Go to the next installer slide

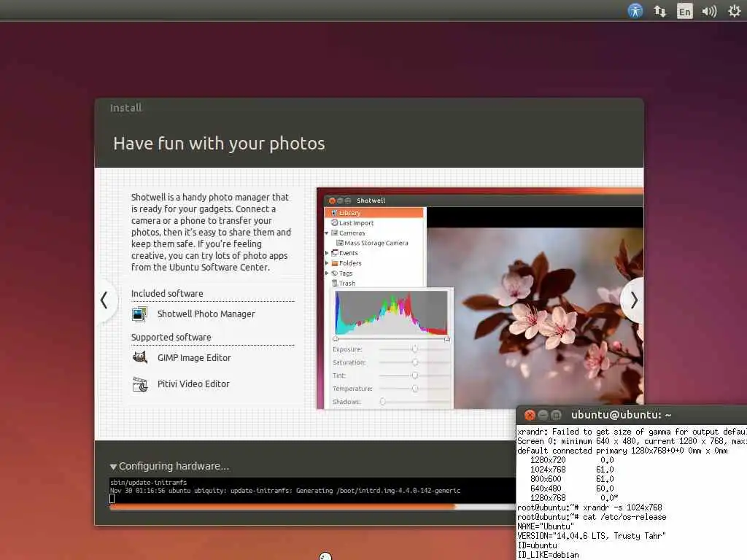pos(634,300)
